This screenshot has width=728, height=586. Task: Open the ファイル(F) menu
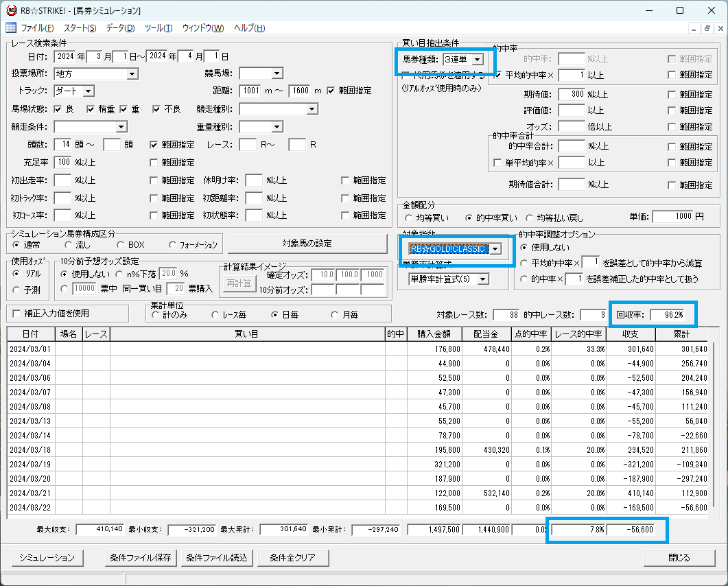click(37, 28)
